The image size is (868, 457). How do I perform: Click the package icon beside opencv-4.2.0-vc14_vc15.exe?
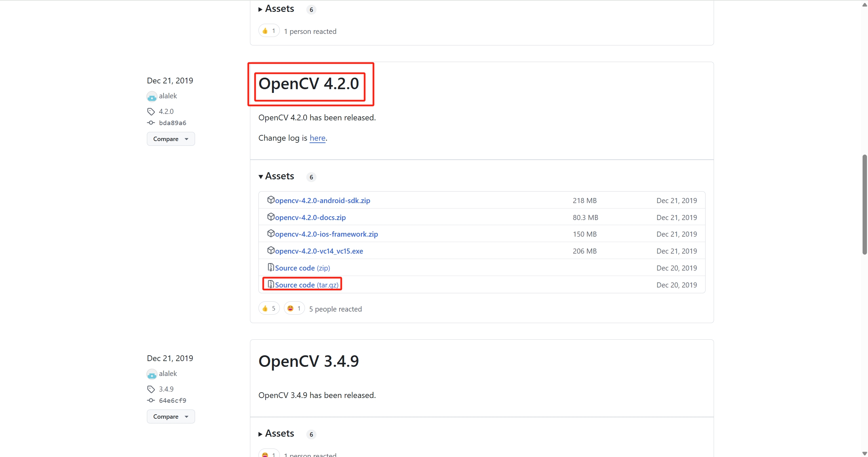271,250
